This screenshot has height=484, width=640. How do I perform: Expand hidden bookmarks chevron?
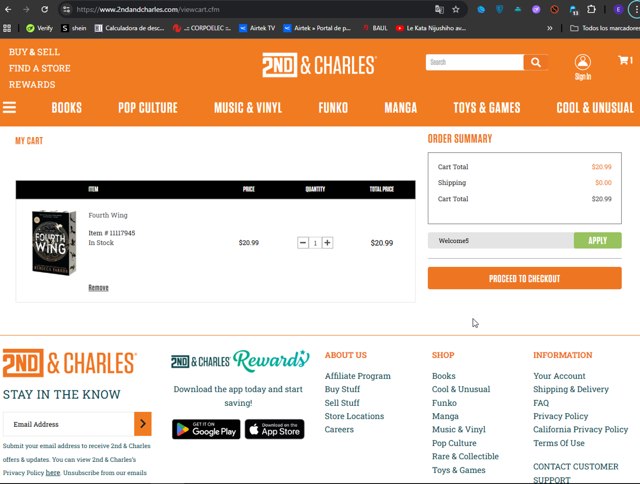550,28
